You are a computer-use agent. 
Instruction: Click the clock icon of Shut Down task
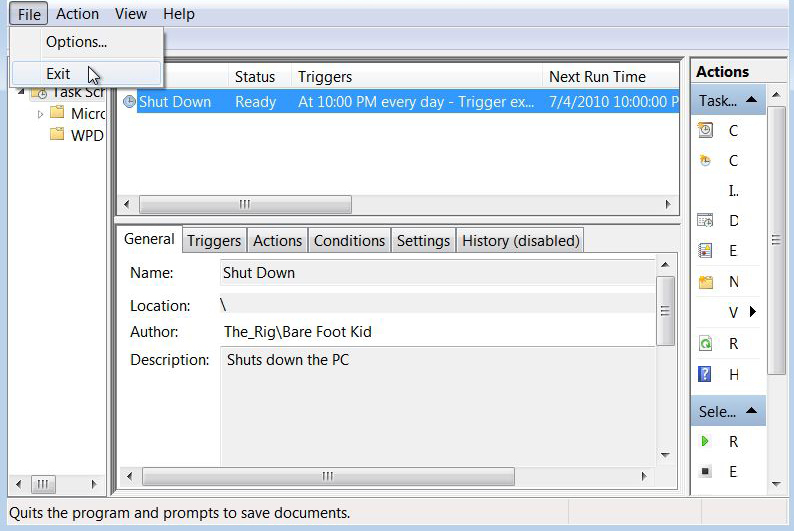(x=129, y=102)
